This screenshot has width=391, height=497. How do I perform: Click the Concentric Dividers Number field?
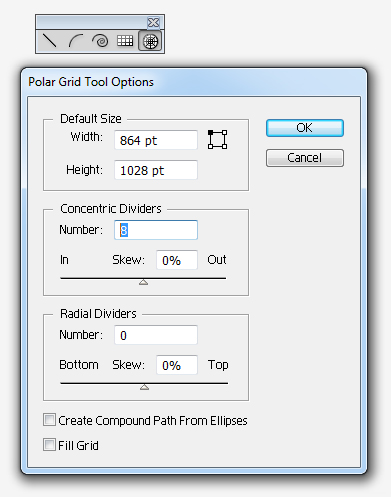point(156,230)
